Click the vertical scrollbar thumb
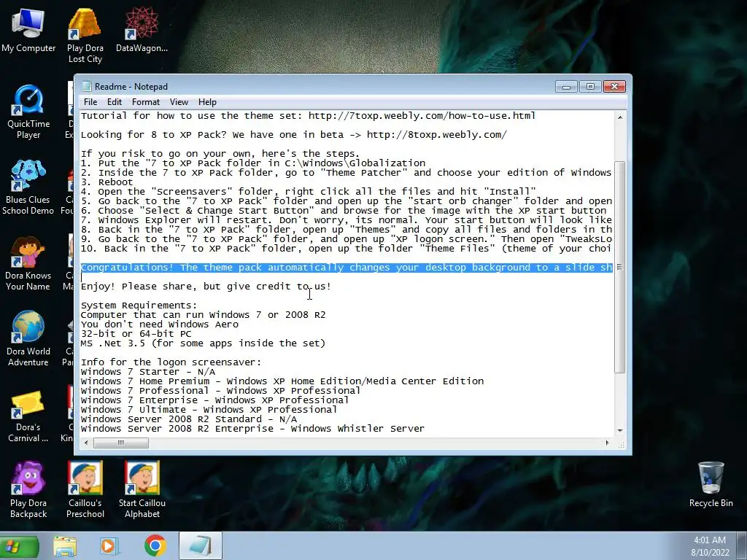 coord(620,267)
